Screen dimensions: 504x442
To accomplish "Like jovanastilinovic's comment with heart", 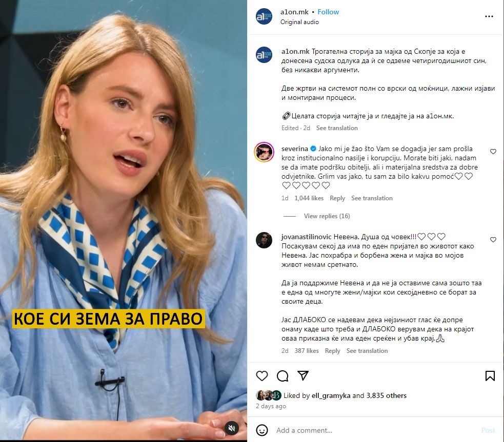I will click(x=493, y=240).
